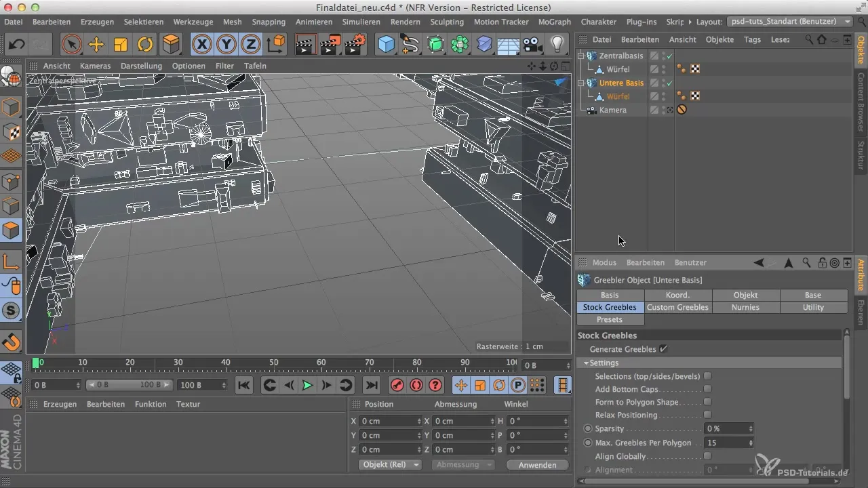Click the timeline frame 0 marker
Image resolution: width=868 pixels, height=488 pixels.
pyautogui.click(x=36, y=363)
